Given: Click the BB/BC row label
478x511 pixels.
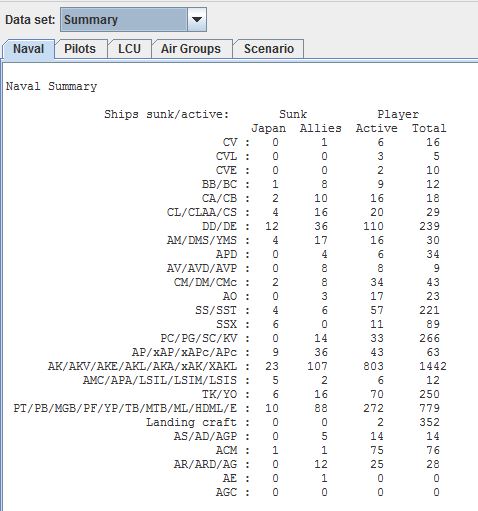Looking at the screenshot, I should (220, 184).
